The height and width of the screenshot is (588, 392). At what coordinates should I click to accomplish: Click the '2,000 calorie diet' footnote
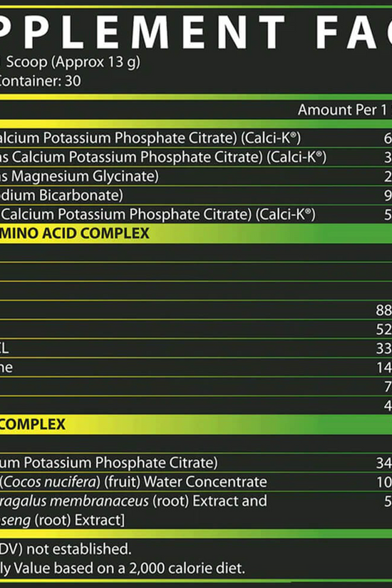point(123,569)
